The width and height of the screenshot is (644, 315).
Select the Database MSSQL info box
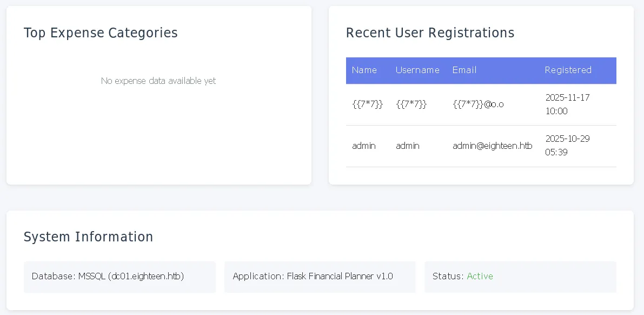(119, 277)
